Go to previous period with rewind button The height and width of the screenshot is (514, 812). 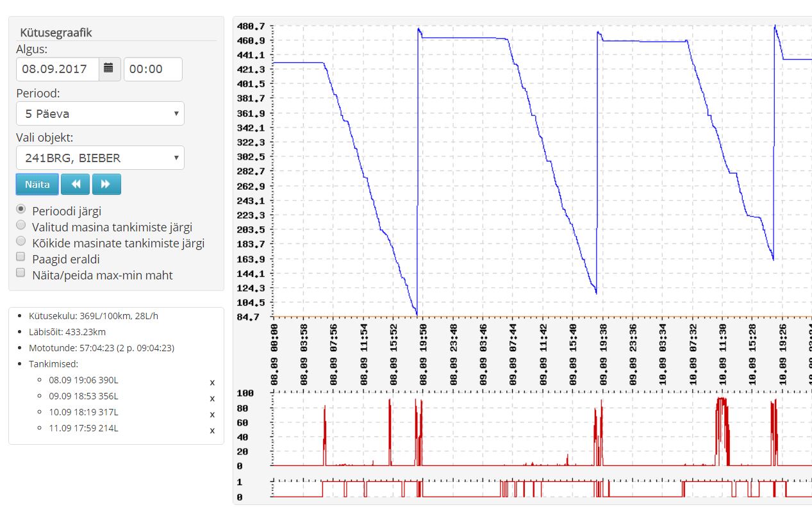coord(76,184)
